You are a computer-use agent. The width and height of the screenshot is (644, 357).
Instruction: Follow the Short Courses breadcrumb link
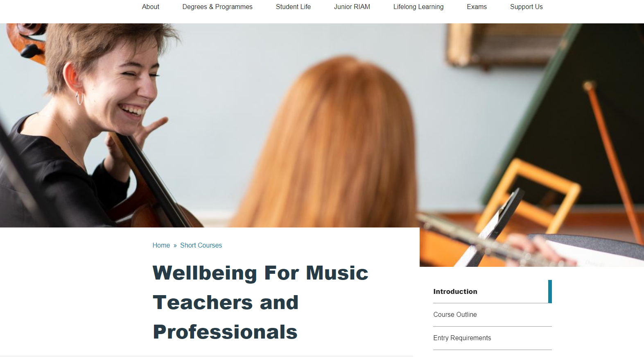pos(201,245)
